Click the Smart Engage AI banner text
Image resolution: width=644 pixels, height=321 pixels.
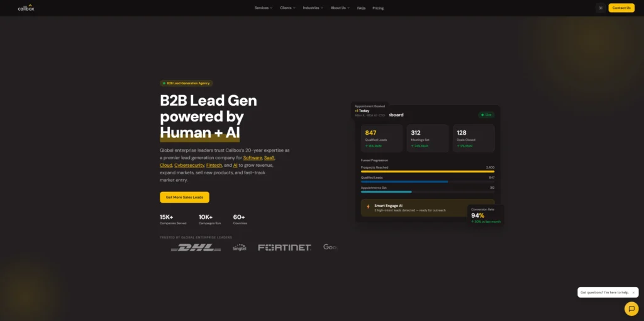click(x=409, y=208)
